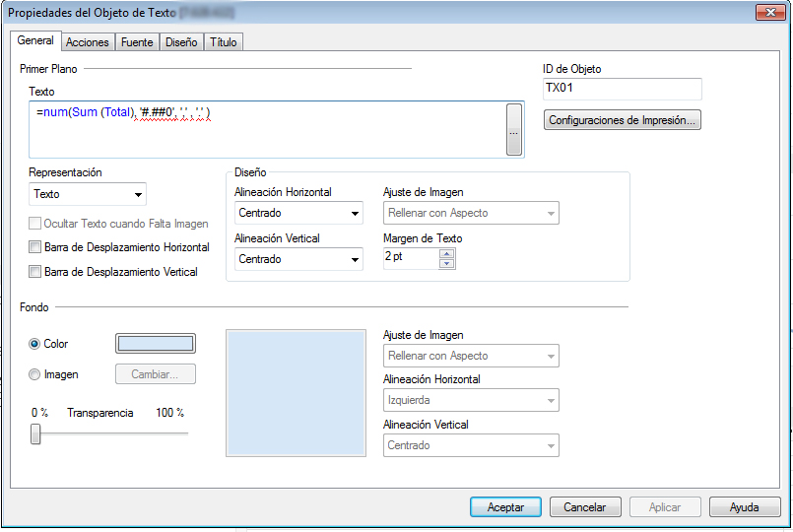Increase text margin with up arrow
This screenshot has width=793, height=532.
click(x=447, y=253)
